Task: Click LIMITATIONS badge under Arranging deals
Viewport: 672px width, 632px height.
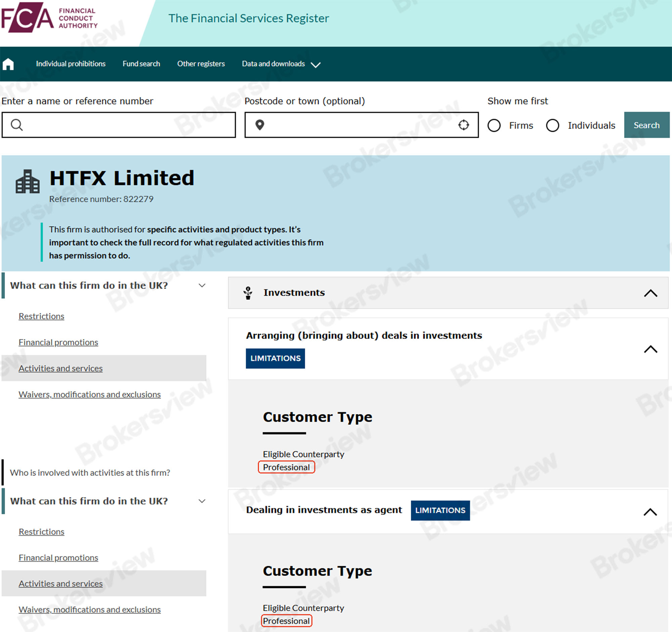Action: coord(275,358)
